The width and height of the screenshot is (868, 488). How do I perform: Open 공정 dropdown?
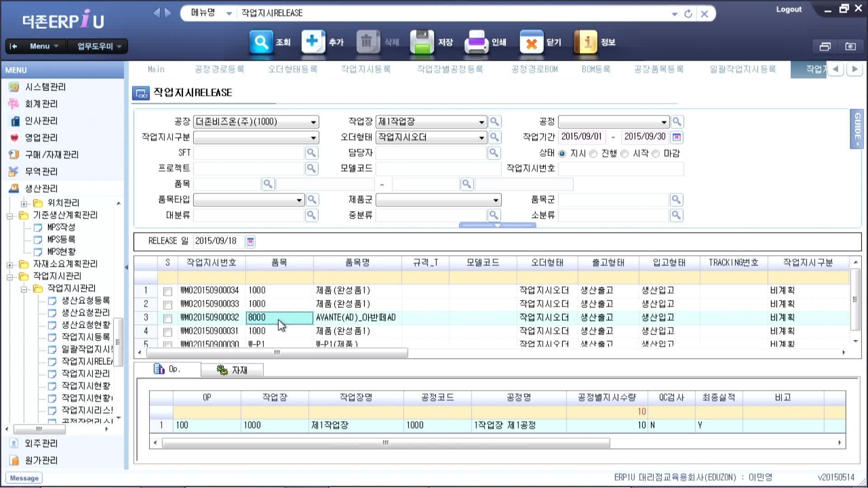(x=613, y=122)
